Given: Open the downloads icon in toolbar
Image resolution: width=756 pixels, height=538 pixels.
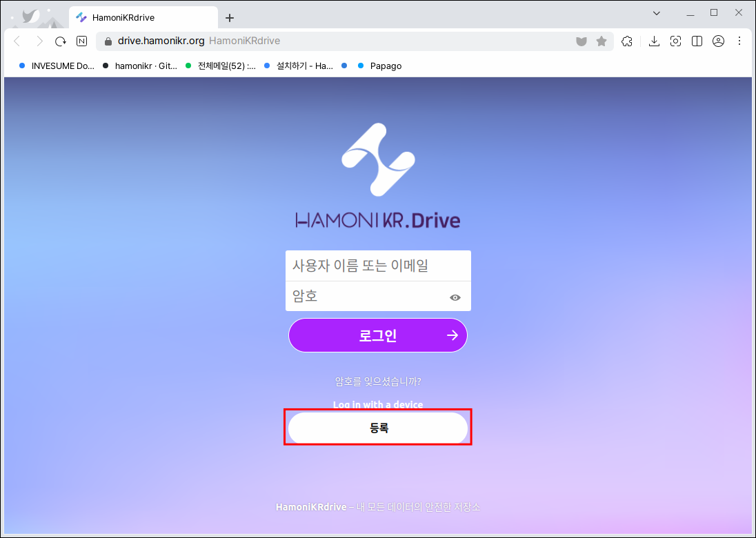Looking at the screenshot, I should 654,41.
